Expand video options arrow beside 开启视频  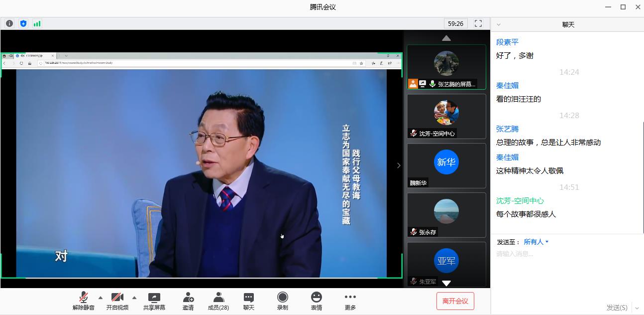[x=134, y=298]
